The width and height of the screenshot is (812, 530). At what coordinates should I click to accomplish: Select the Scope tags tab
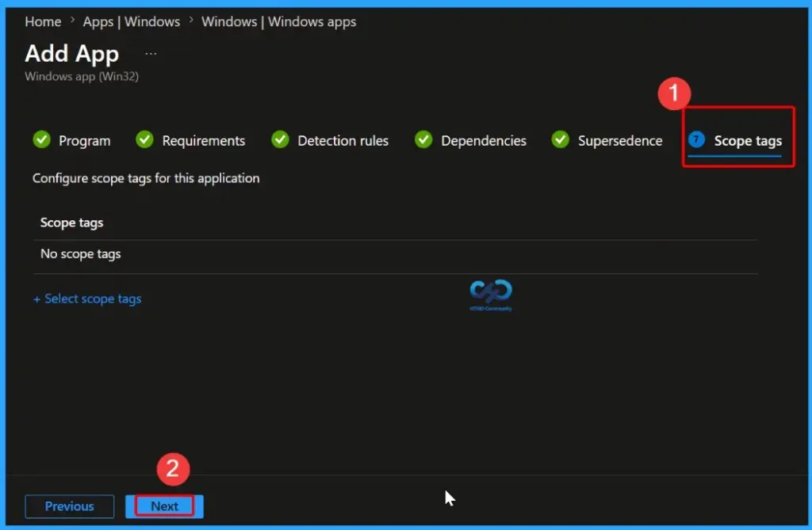click(x=735, y=140)
